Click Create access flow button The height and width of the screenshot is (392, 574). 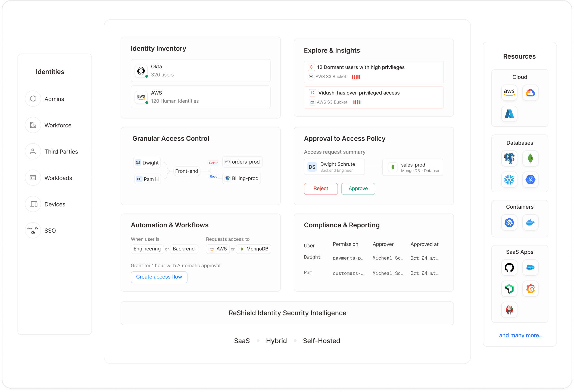159,277
